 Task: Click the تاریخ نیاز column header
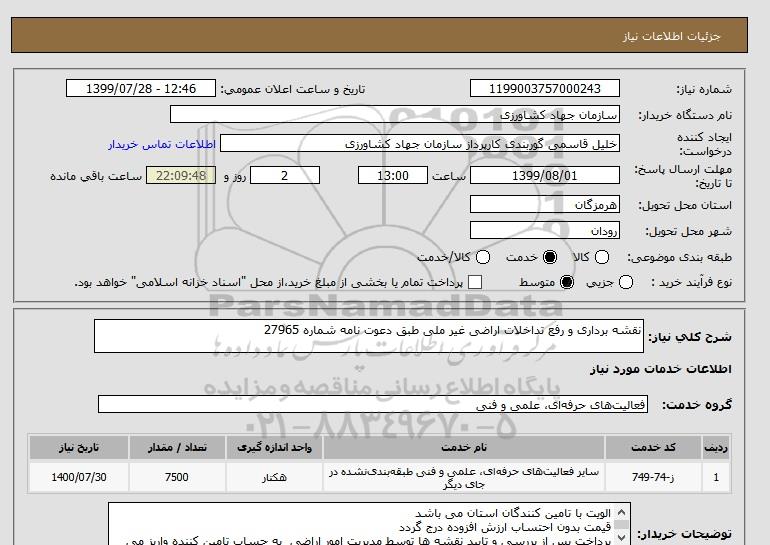point(79,447)
